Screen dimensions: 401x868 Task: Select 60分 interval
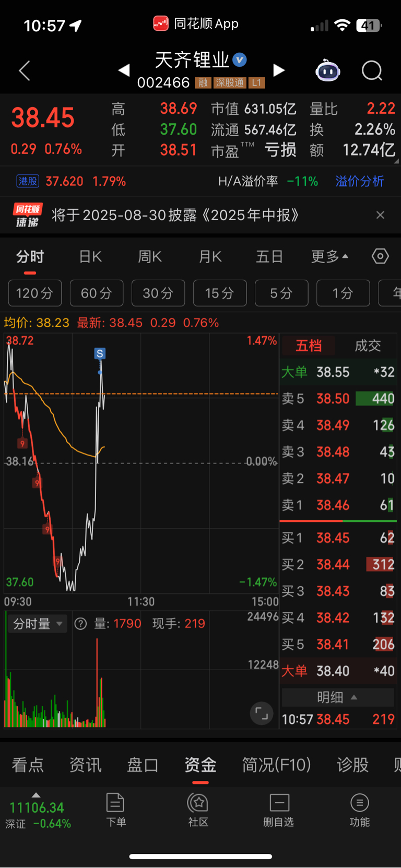(97, 293)
